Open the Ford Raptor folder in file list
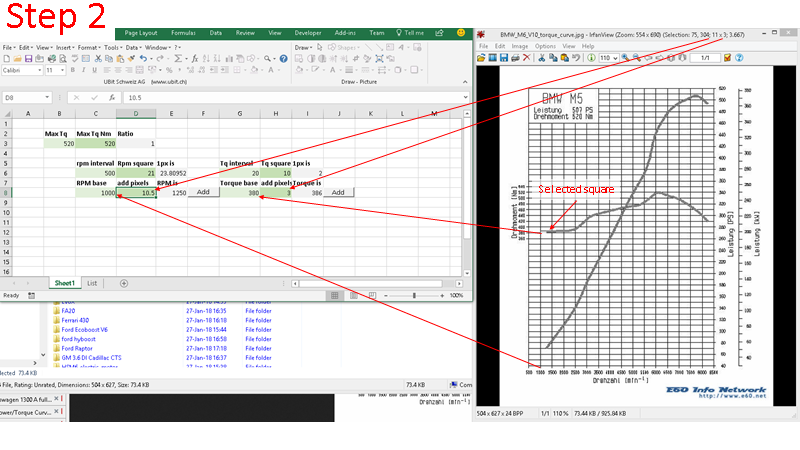 coord(77,348)
